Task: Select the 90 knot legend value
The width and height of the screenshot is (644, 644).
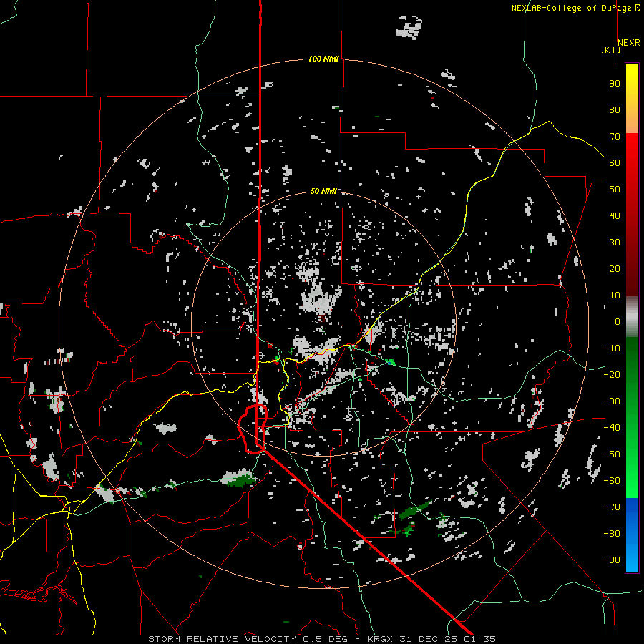Action: click(615, 84)
